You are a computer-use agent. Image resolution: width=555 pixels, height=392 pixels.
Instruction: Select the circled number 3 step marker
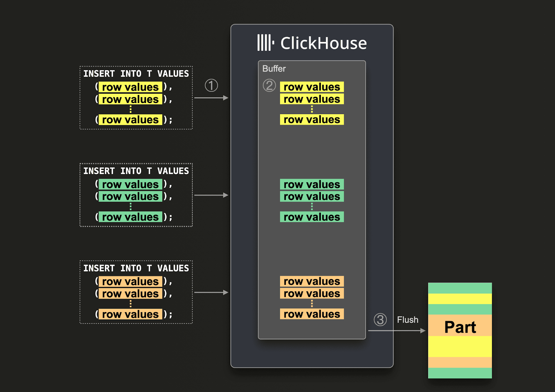click(x=380, y=320)
